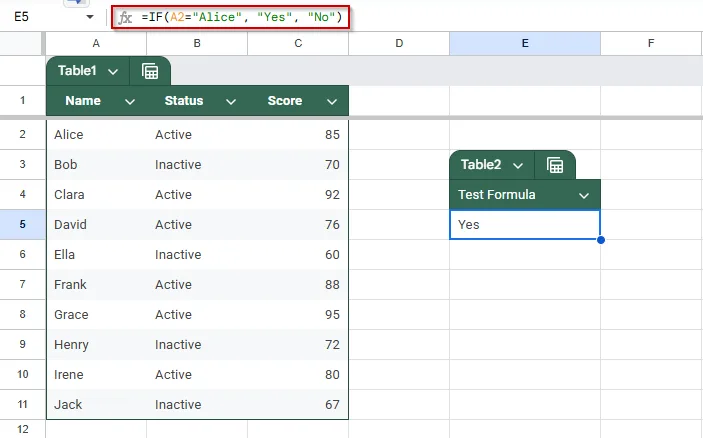The height and width of the screenshot is (438, 703).
Task: Click score cell 80
Action: pyautogui.click(x=298, y=375)
